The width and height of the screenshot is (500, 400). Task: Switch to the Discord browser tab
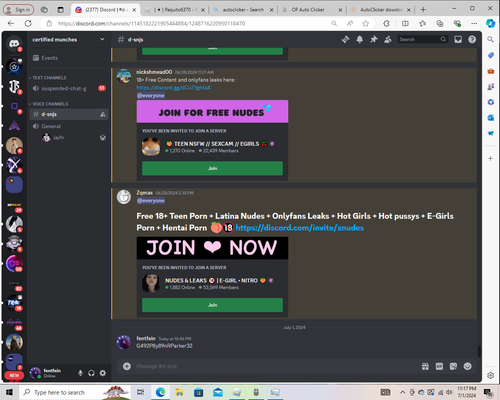point(105,10)
